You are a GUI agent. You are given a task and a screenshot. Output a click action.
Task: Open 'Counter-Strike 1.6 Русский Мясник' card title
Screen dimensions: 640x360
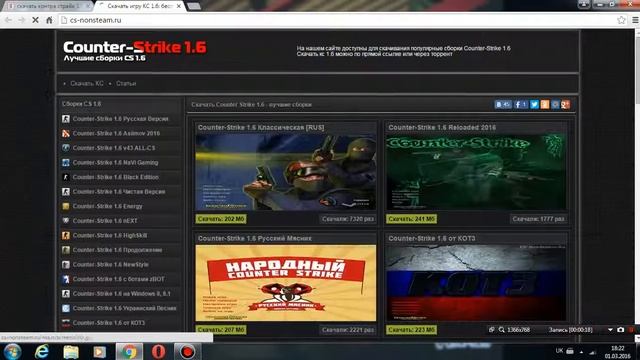[x=255, y=238]
